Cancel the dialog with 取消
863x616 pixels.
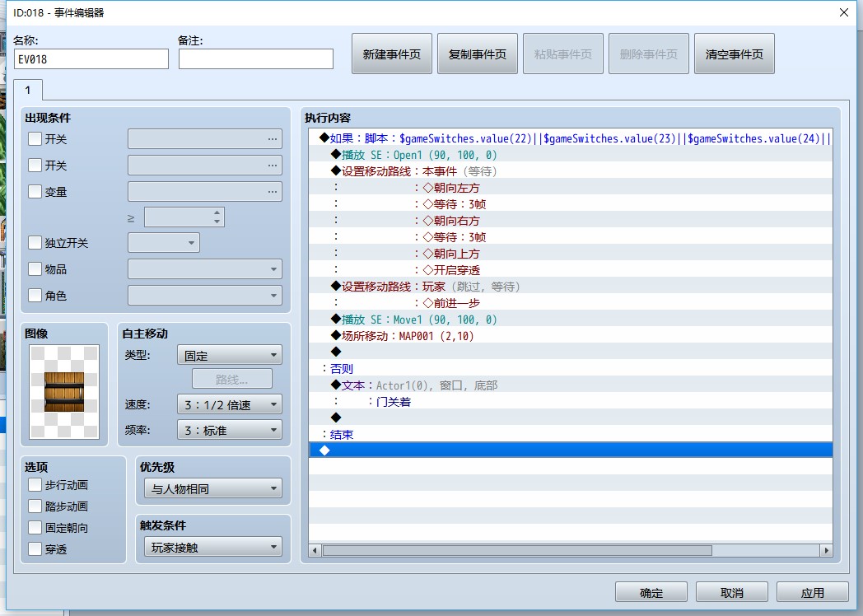[x=732, y=592]
